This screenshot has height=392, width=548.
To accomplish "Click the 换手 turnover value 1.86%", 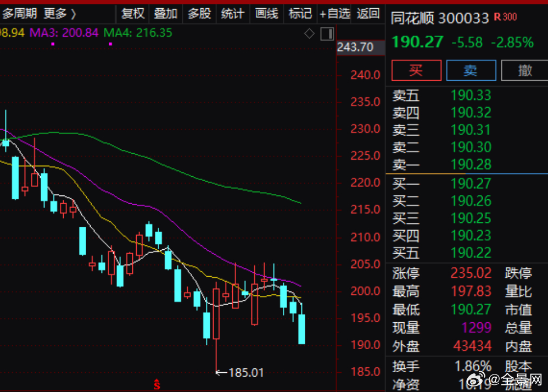I will pos(473,366).
